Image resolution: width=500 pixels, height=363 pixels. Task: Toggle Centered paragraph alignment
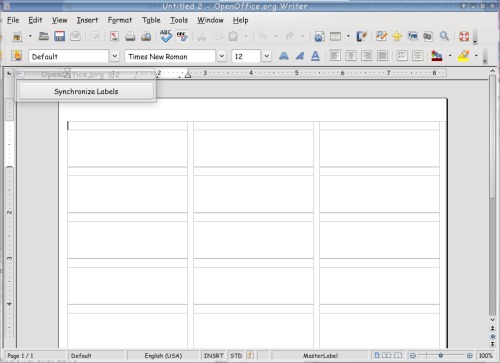[351, 56]
